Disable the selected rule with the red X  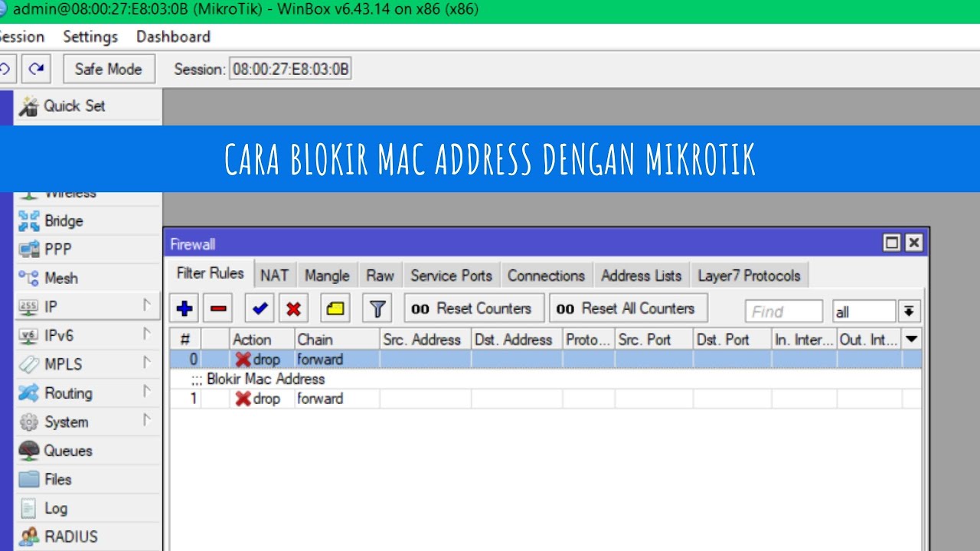pos(293,309)
